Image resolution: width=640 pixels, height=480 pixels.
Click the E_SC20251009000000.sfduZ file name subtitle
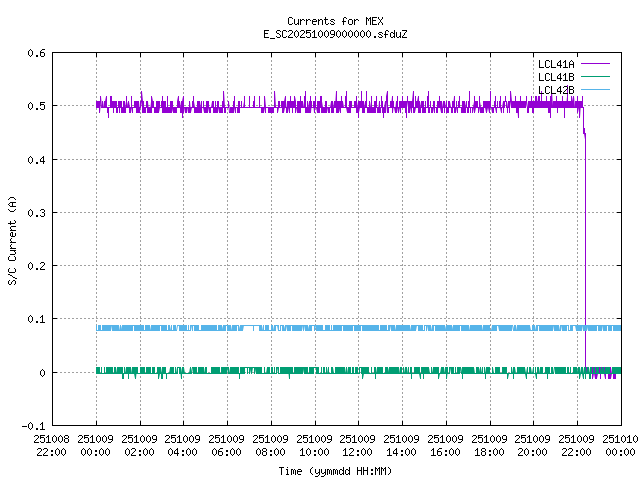(x=335, y=34)
